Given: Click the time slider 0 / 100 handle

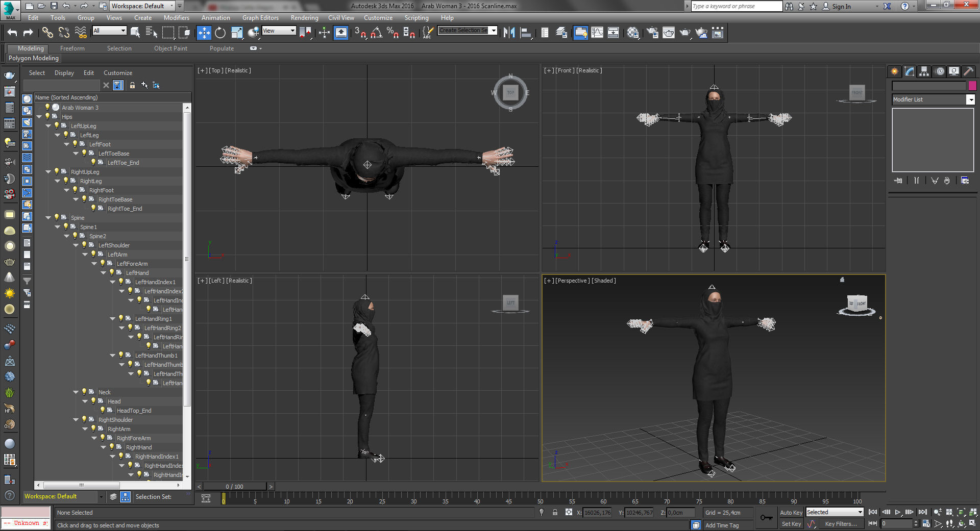Looking at the screenshot, I should coord(234,487).
